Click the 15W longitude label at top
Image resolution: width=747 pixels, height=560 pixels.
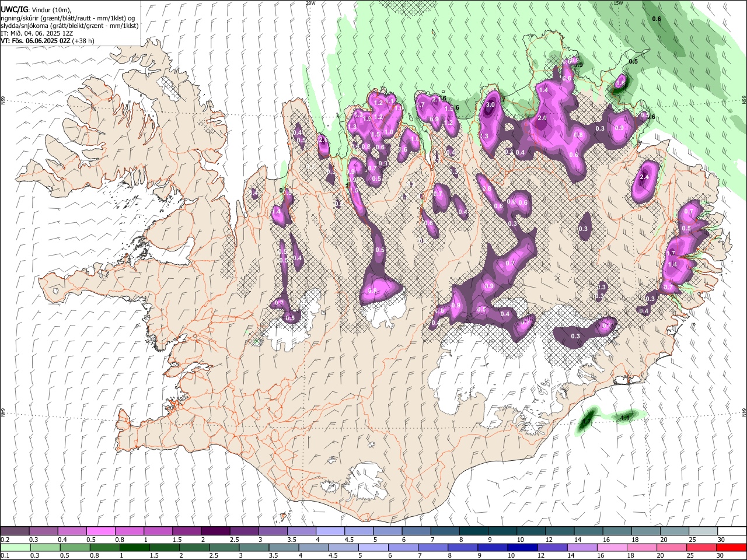619,3
